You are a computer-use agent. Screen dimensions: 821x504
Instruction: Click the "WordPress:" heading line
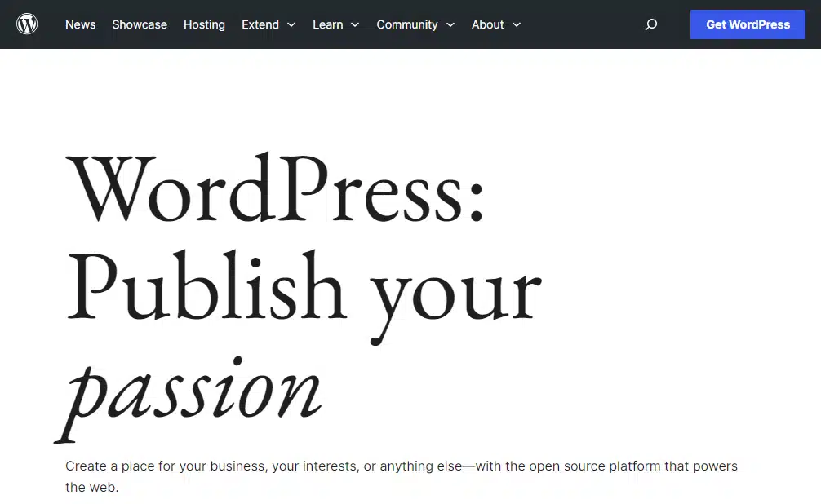pyautogui.click(x=275, y=188)
